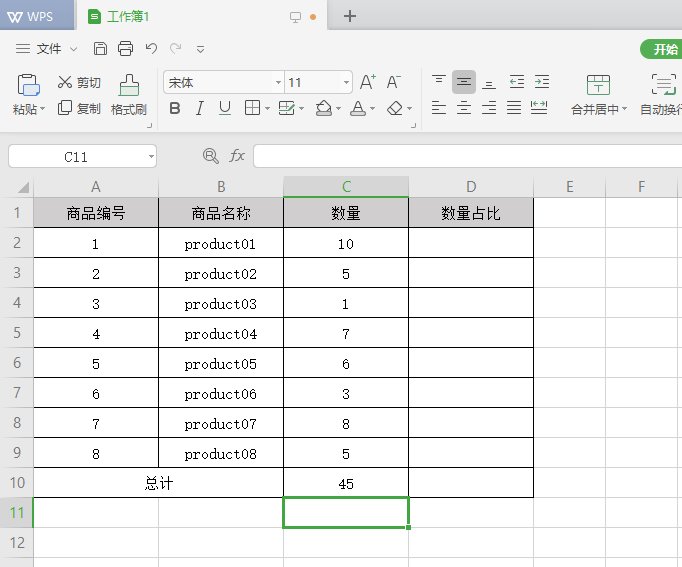Click the Save icon in quick toolbar
Image resolution: width=682 pixels, height=567 pixels.
pyautogui.click(x=100, y=48)
